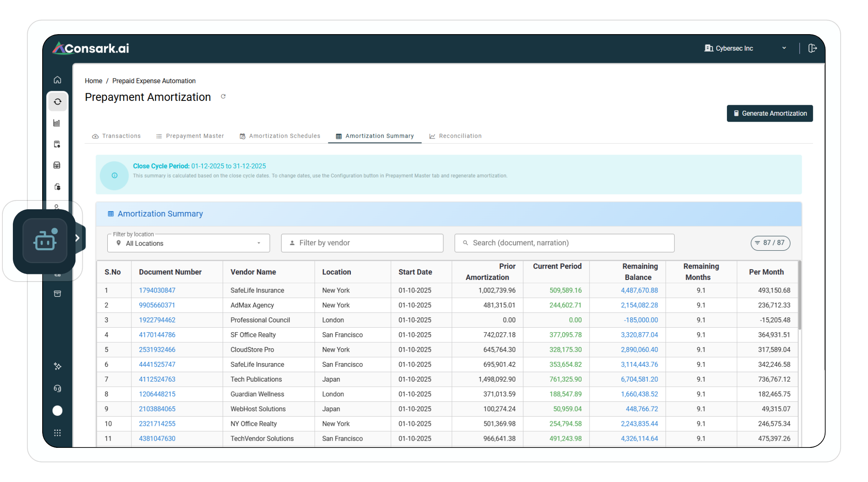This screenshot has width=868, height=482.
Task: Click the Generate Amortization button
Action: 770,114
